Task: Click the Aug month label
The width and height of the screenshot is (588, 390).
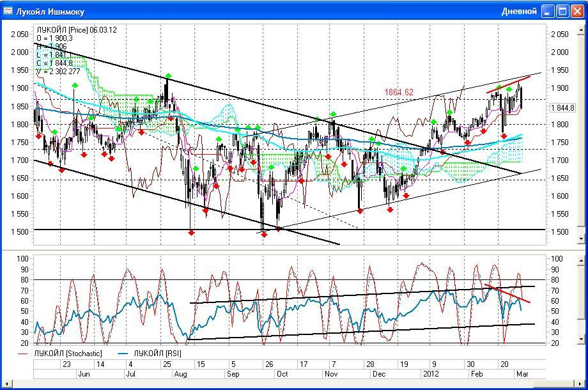Action: click(180, 374)
